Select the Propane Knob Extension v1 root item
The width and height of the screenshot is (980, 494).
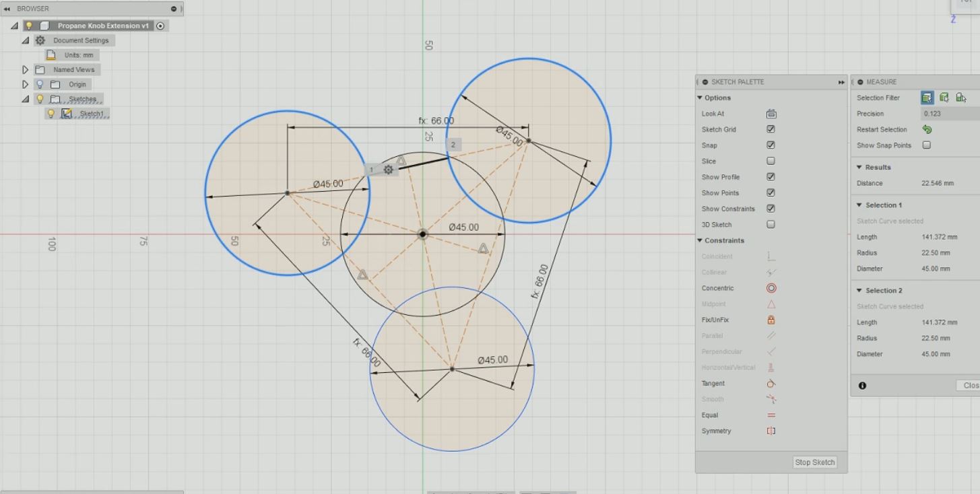[102, 26]
